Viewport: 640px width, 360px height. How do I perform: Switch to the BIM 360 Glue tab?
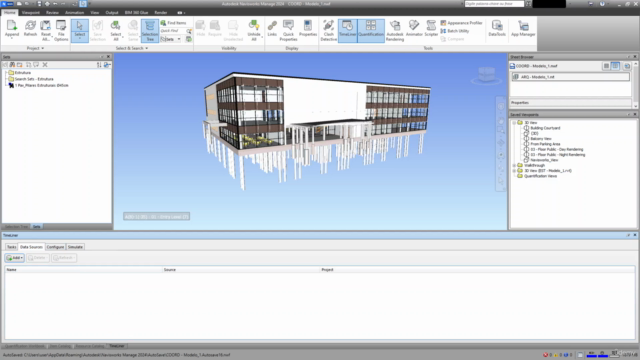136,13
